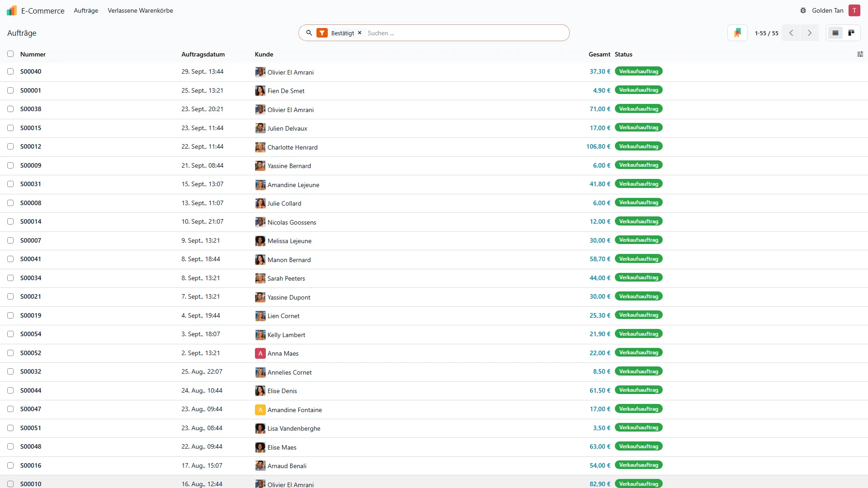Select order S00041 checkbox
The width and height of the screenshot is (868, 488).
point(10,259)
